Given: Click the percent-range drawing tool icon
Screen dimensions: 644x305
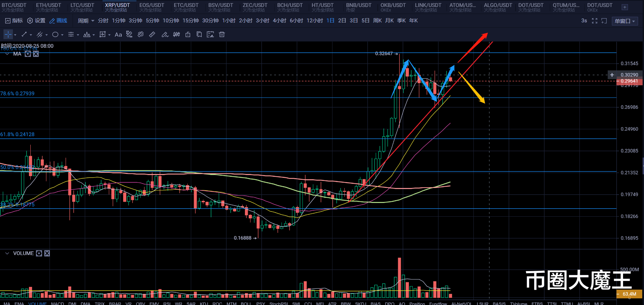Looking at the screenshot, I should [x=129, y=35].
